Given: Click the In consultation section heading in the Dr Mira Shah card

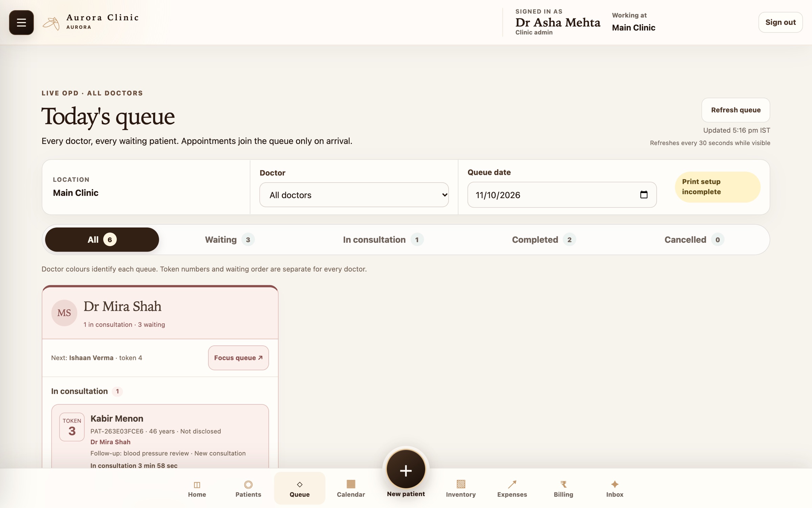Looking at the screenshot, I should coord(79,391).
